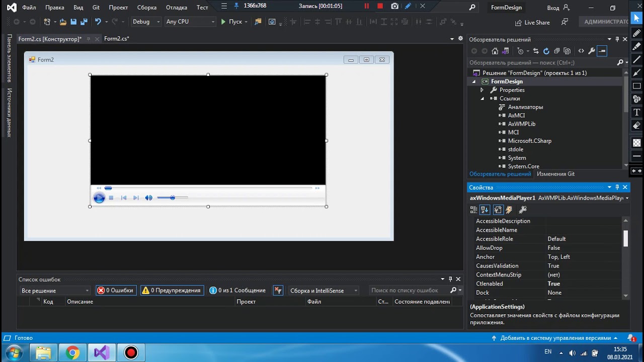Switch to the Изменения Git tab

coord(555,174)
